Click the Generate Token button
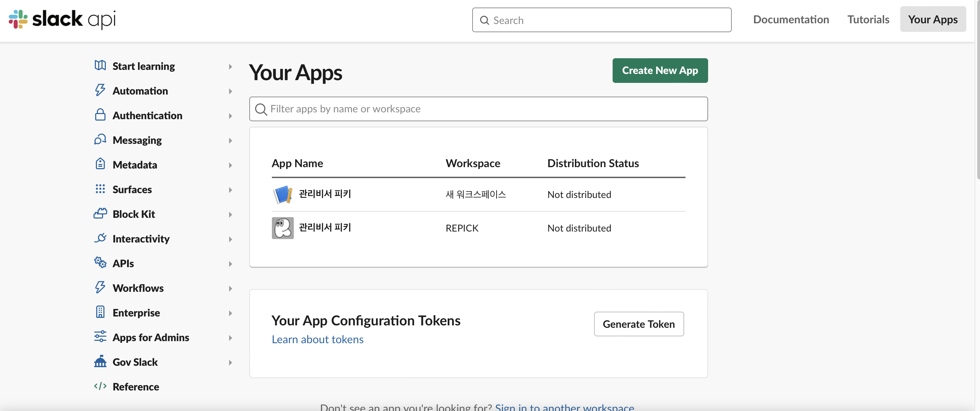 638,324
